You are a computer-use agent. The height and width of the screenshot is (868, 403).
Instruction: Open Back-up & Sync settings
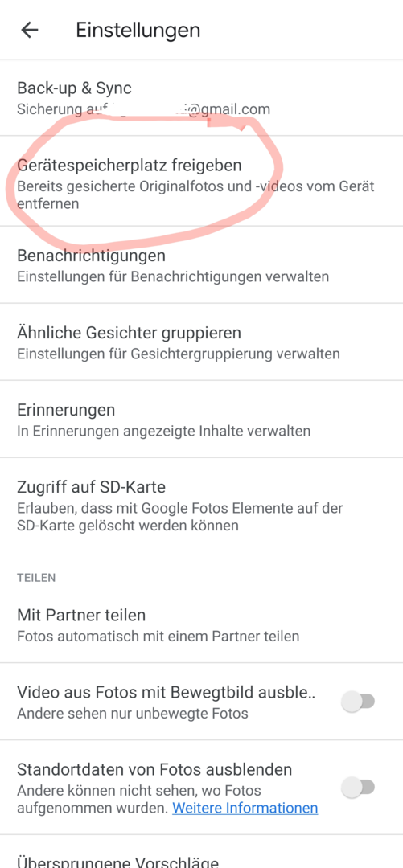pyautogui.click(x=201, y=97)
